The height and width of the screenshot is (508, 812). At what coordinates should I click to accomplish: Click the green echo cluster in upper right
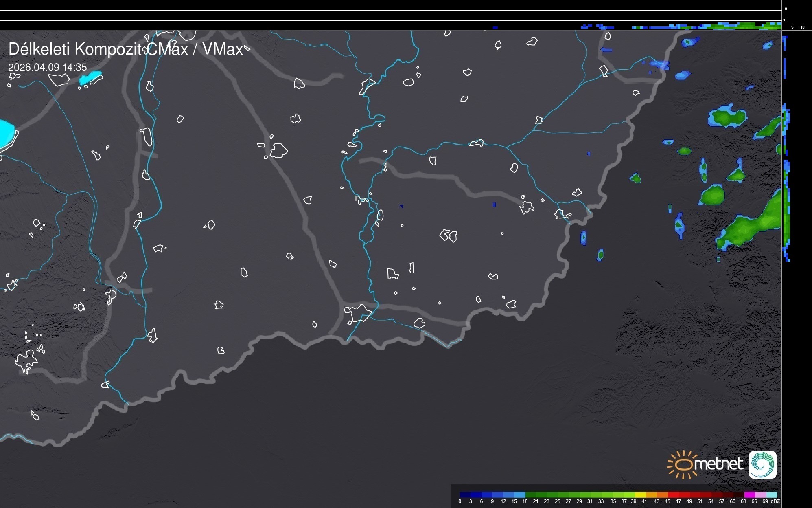tap(729, 117)
